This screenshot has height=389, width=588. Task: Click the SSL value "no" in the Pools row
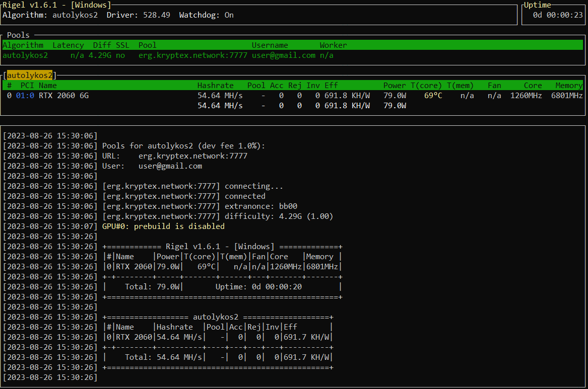(x=120, y=55)
